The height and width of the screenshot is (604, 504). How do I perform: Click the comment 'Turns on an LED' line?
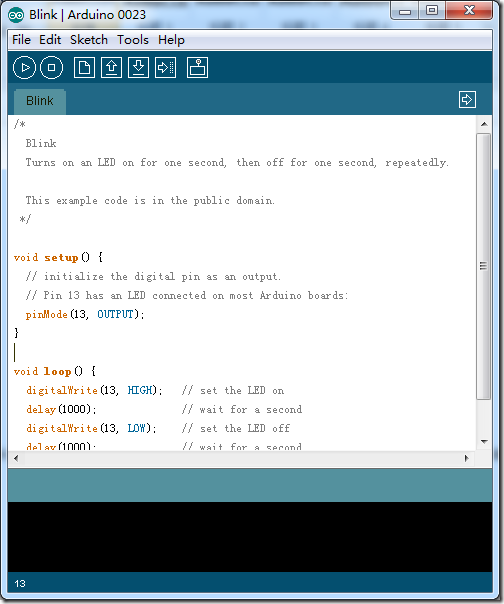(237, 163)
